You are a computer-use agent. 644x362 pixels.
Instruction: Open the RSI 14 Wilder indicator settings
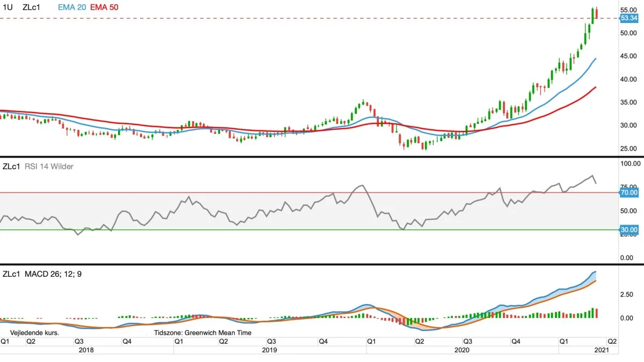click(x=49, y=166)
